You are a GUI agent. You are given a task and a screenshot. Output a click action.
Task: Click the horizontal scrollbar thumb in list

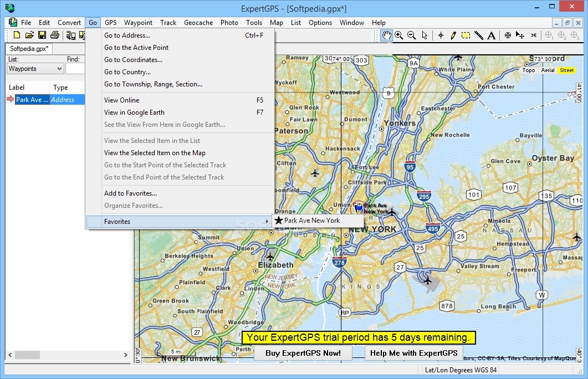(27, 355)
